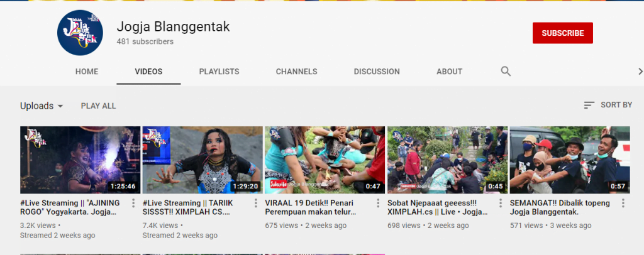Expand the Uploads dropdown
Image resolution: width=644 pixels, height=255 pixels.
(x=42, y=106)
